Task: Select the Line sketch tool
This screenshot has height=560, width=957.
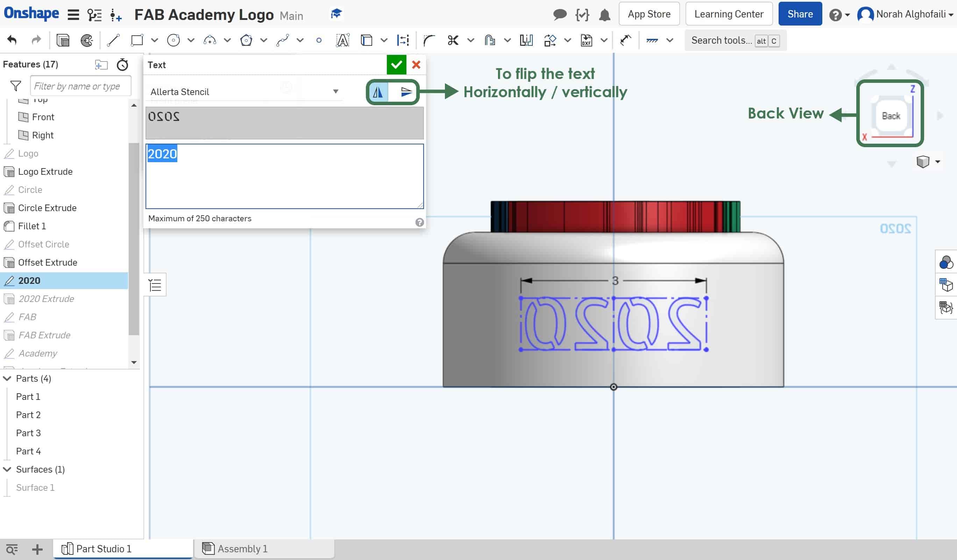Action: pos(113,40)
